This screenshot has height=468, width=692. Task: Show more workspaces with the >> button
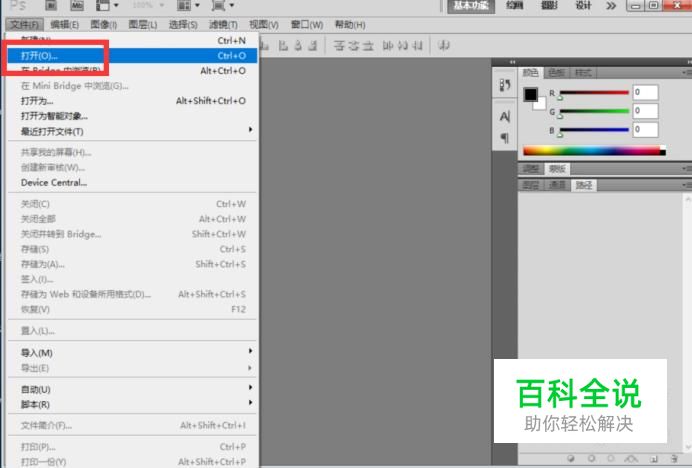pos(611,6)
